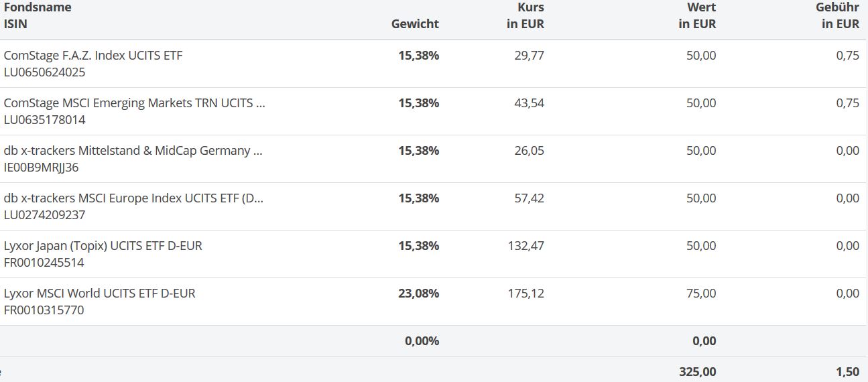The image size is (868, 382).
Task: Click the 75,00 value cell
Action: pos(701,294)
